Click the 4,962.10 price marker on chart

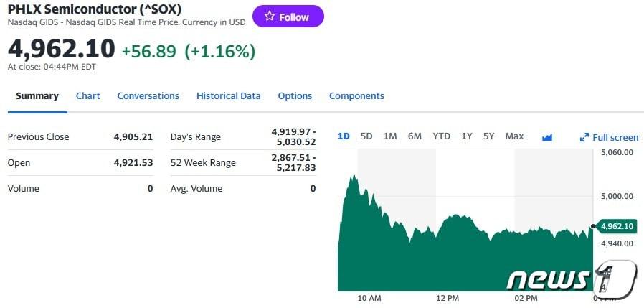[x=617, y=226]
